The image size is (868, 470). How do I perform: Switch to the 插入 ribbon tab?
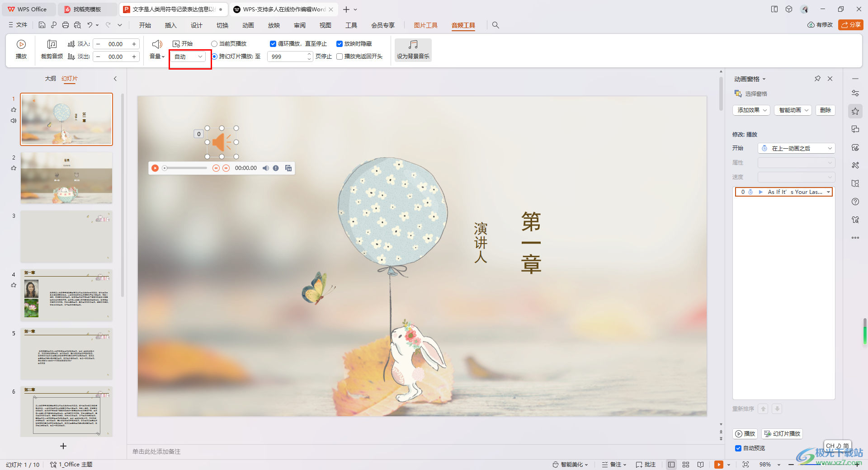pyautogui.click(x=170, y=25)
